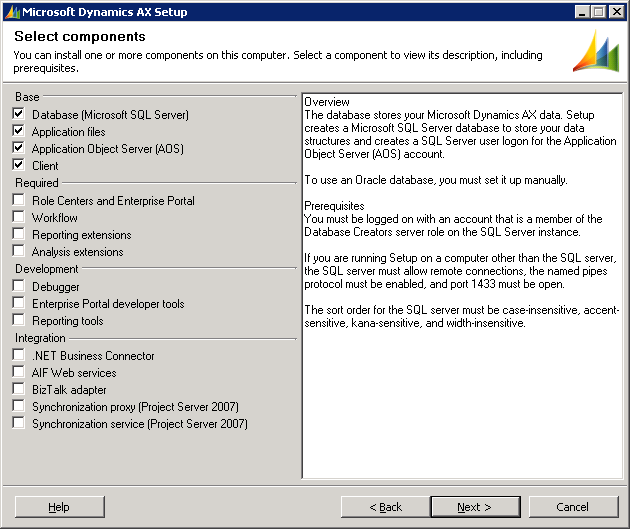The width and height of the screenshot is (630, 529).
Task: Check the Workflow component box
Action: pos(19,218)
